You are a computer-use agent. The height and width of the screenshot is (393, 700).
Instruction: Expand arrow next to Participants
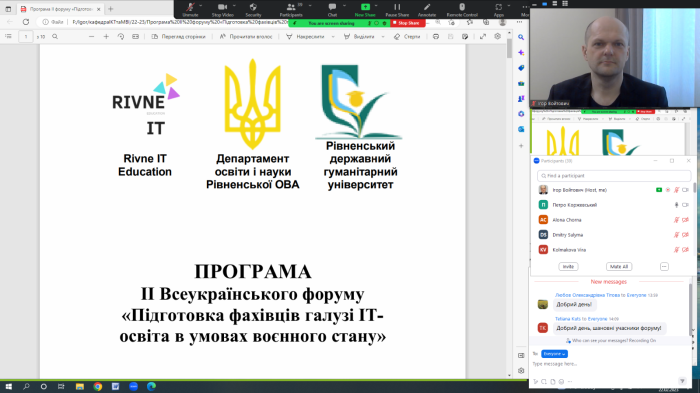[x=310, y=6]
